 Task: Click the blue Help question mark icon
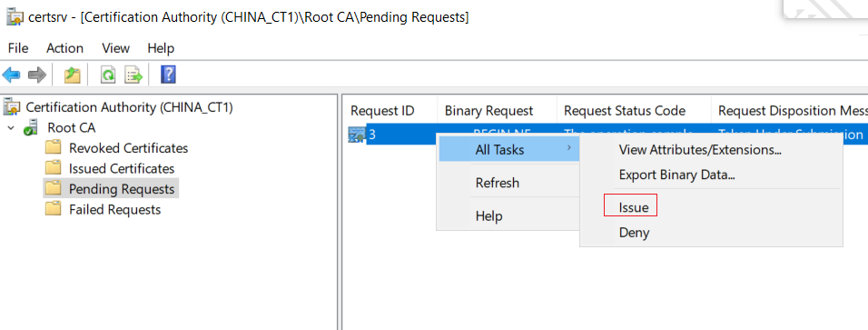(168, 75)
